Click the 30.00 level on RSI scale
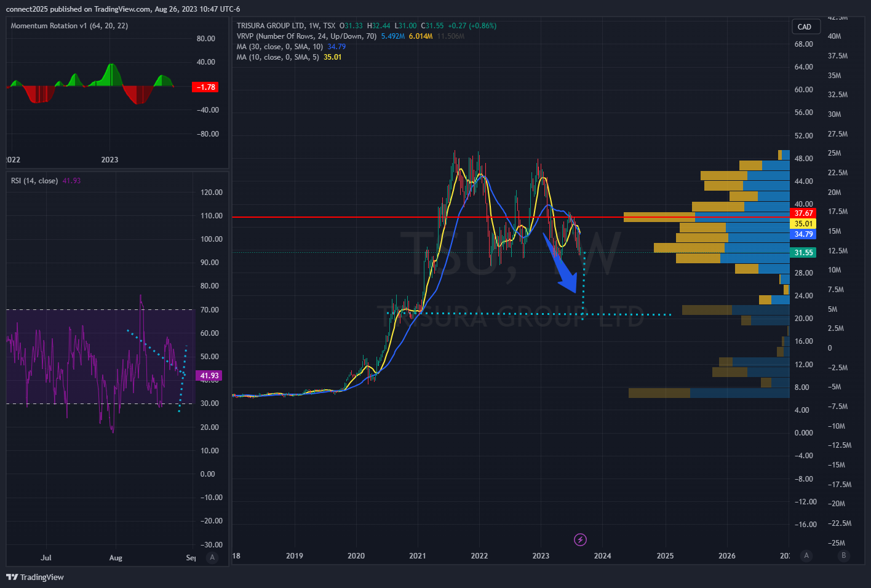Screen dimensions: 871x588 click(210, 403)
